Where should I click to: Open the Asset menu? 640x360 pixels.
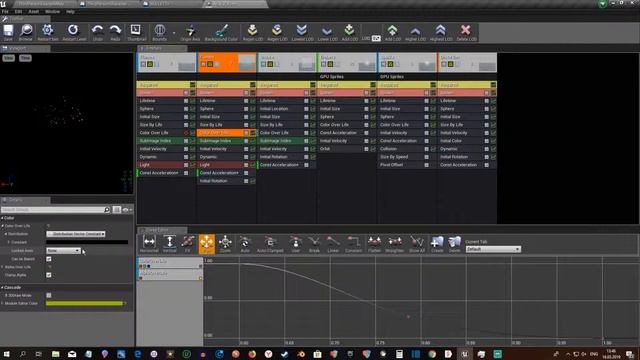[33, 11]
